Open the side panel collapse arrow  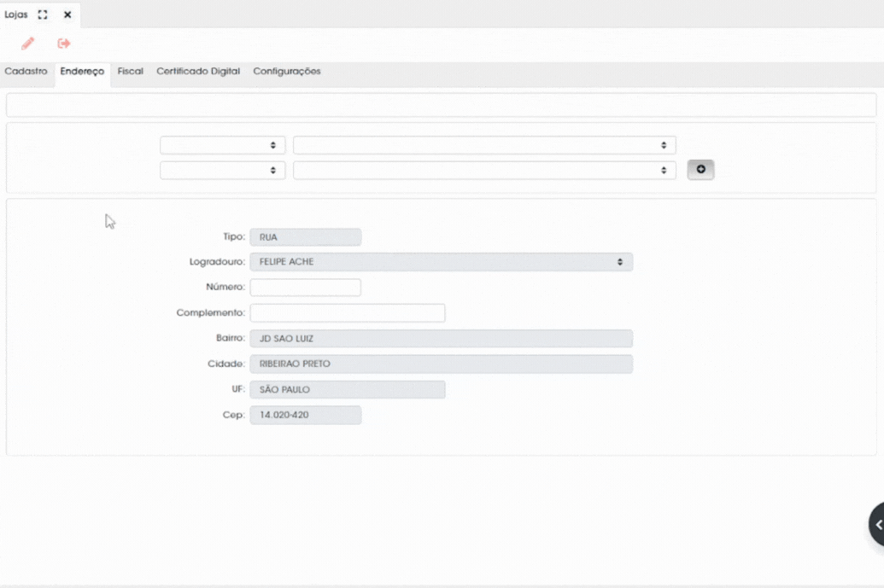point(876,525)
